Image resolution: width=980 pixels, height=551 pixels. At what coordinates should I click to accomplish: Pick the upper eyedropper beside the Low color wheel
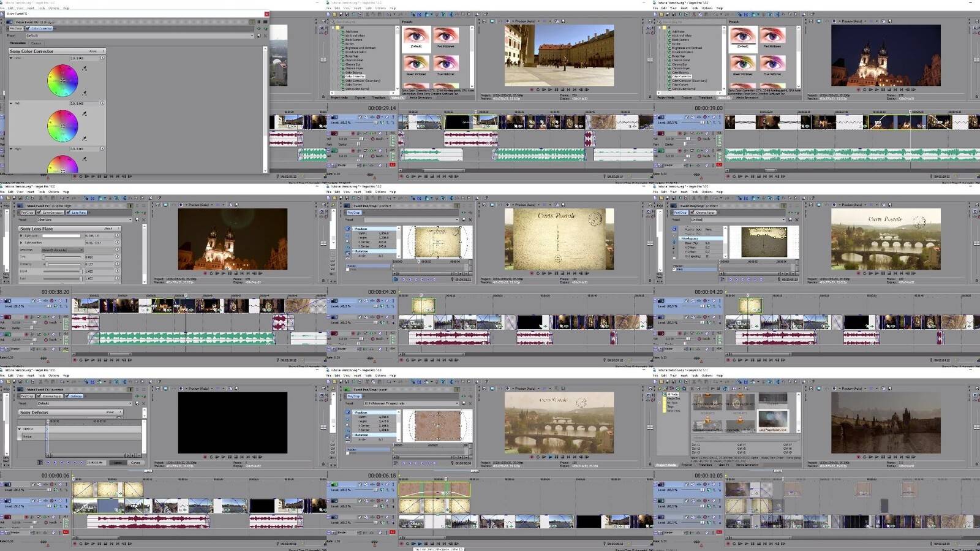tap(85, 69)
